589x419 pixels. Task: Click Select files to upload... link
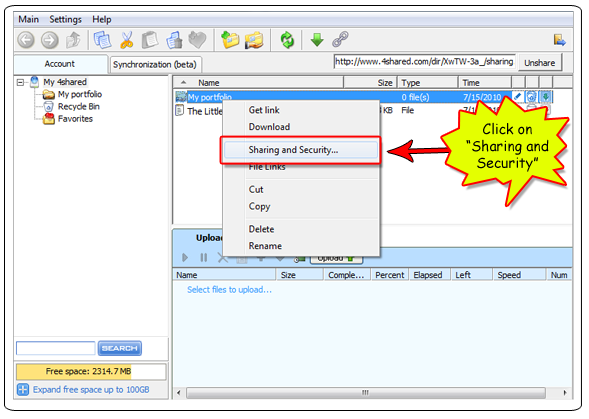point(229,290)
